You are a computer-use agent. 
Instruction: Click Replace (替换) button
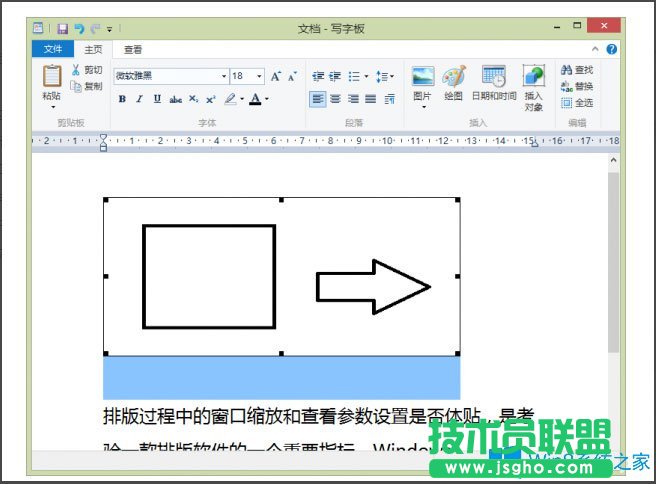(577, 86)
